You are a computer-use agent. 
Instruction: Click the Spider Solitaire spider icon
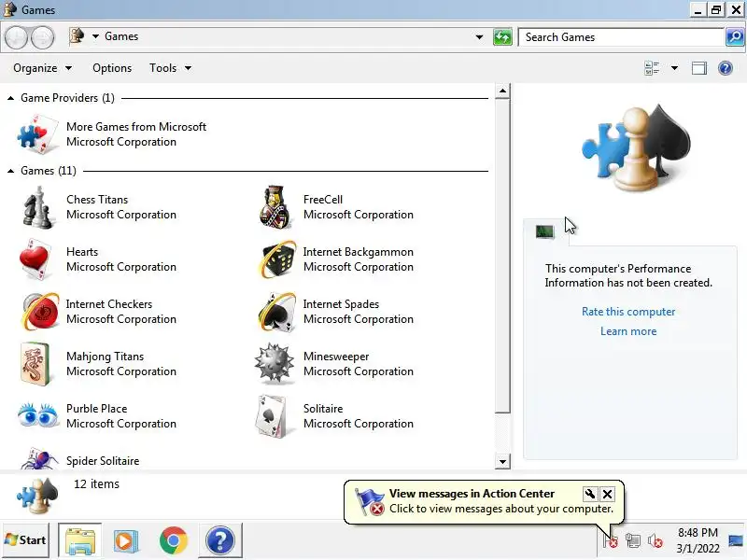coord(40,459)
